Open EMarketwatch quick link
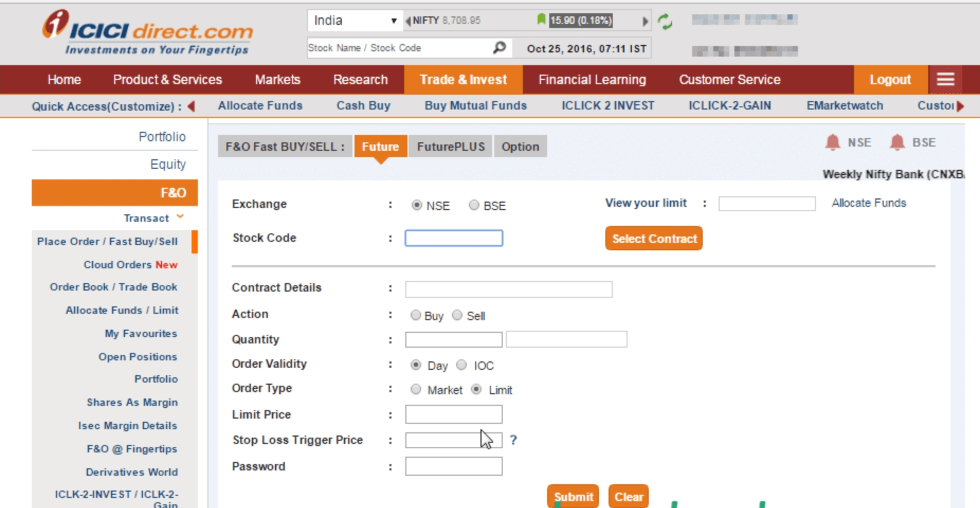This screenshot has height=508, width=980. (845, 105)
